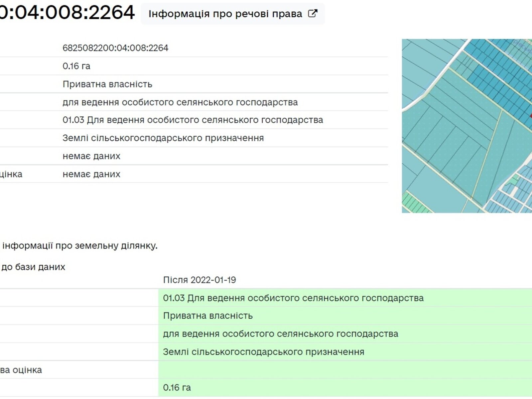Viewport: 532px width, 399px height.
Task: Click the Після 2022-01-19 column header
Action: tap(199, 280)
